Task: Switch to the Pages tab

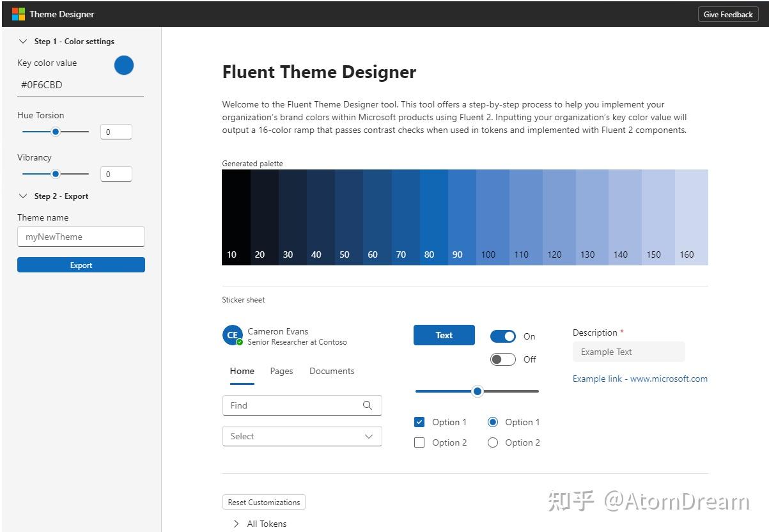Action: tap(281, 371)
